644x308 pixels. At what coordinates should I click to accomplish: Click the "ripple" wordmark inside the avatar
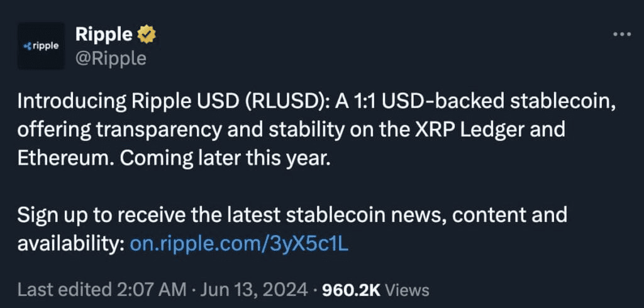(x=47, y=46)
